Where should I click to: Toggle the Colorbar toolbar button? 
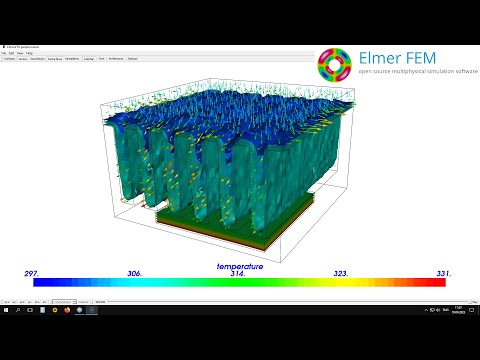(89, 59)
